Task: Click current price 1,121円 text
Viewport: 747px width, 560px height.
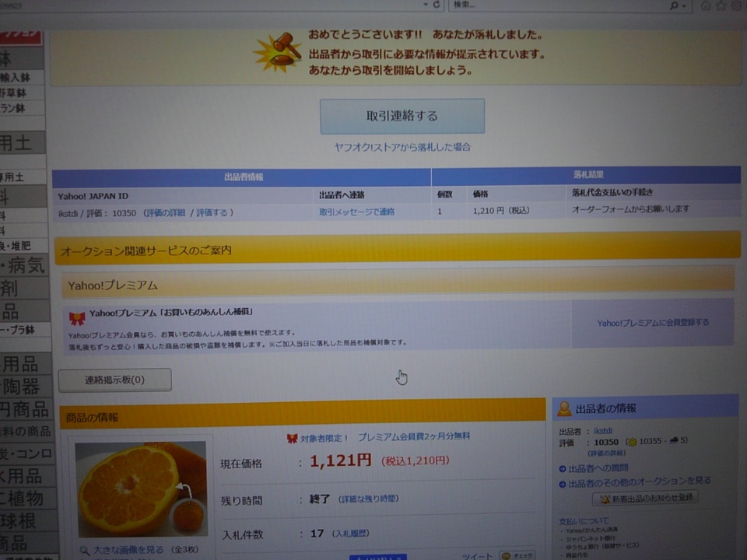Action: point(341,460)
